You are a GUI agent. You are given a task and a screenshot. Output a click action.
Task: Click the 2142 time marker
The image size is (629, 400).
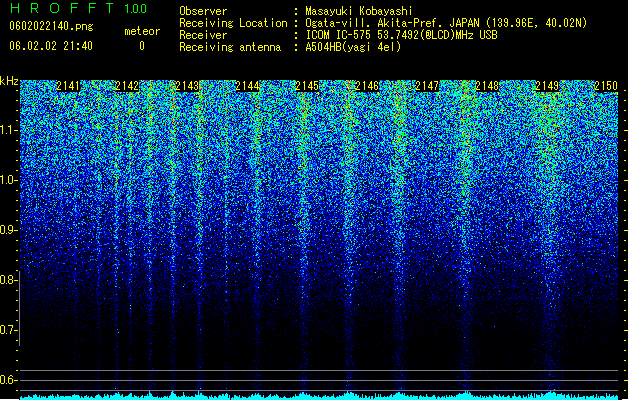tap(127, 86)
